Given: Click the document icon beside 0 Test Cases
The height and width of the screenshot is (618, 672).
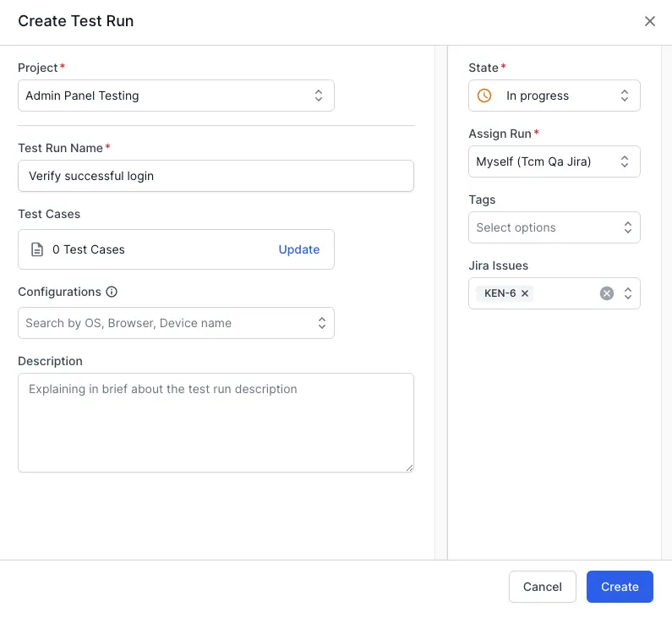Looking at the screenshot, I should tap(37, 249).
